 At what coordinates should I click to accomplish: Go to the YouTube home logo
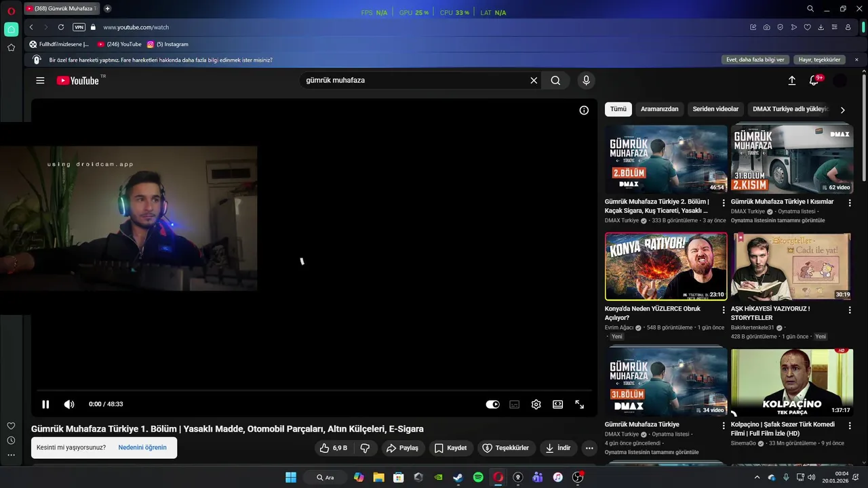[x=78, y=81]
